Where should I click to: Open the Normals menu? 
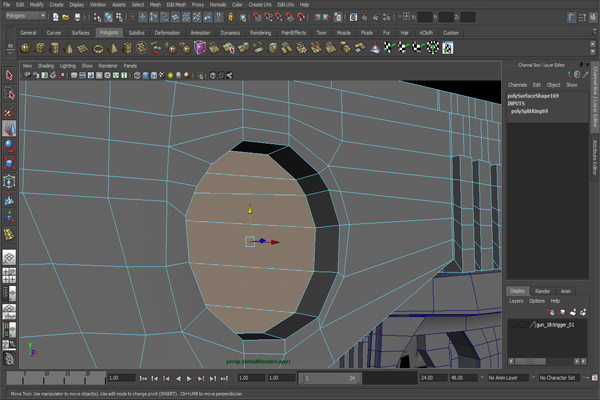[x=218, y=5]
